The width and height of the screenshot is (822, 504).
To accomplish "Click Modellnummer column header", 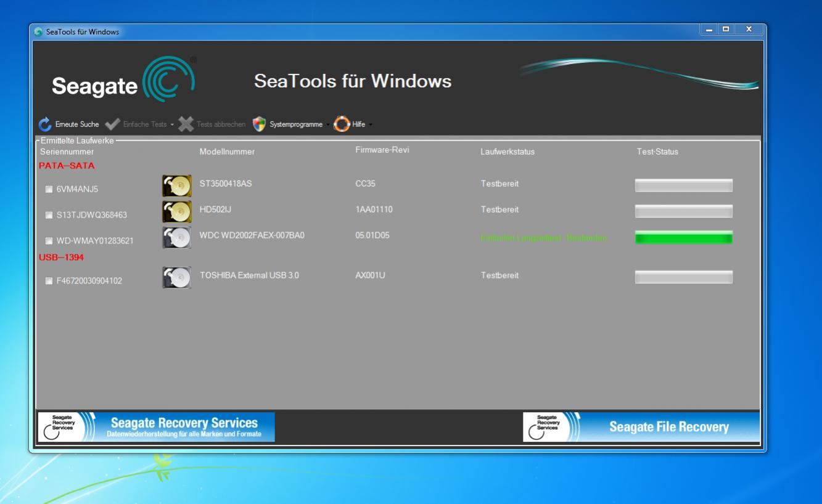I will coord(227,152).
